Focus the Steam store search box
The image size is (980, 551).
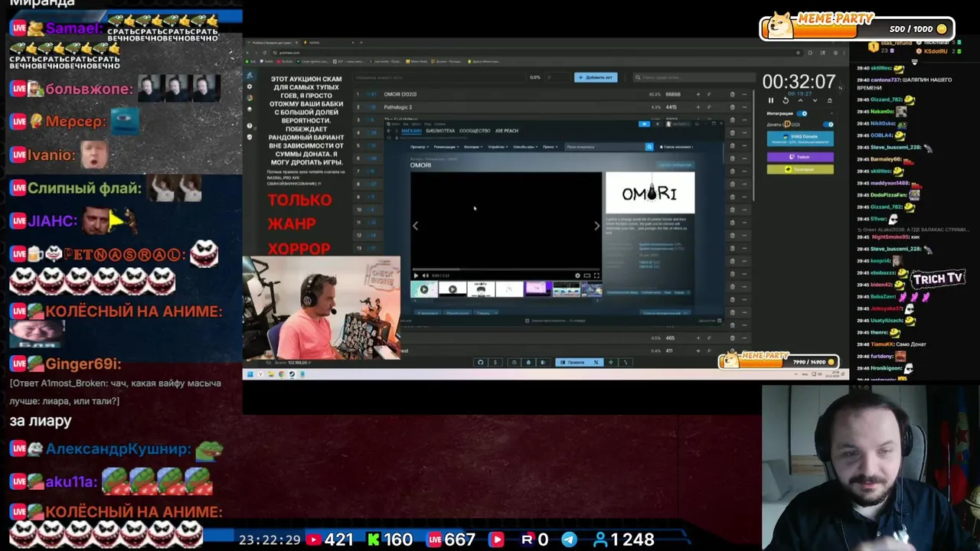point(605,146)
